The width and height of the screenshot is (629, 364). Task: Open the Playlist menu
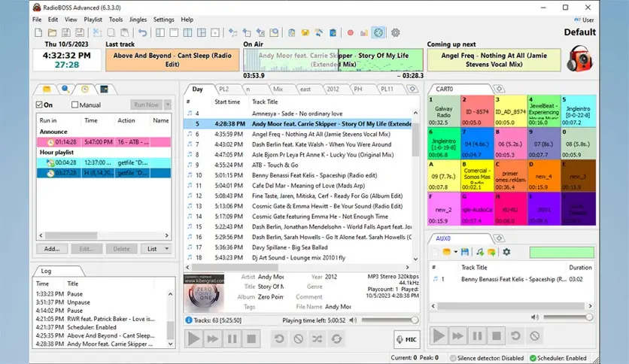[x=93, y=20]
